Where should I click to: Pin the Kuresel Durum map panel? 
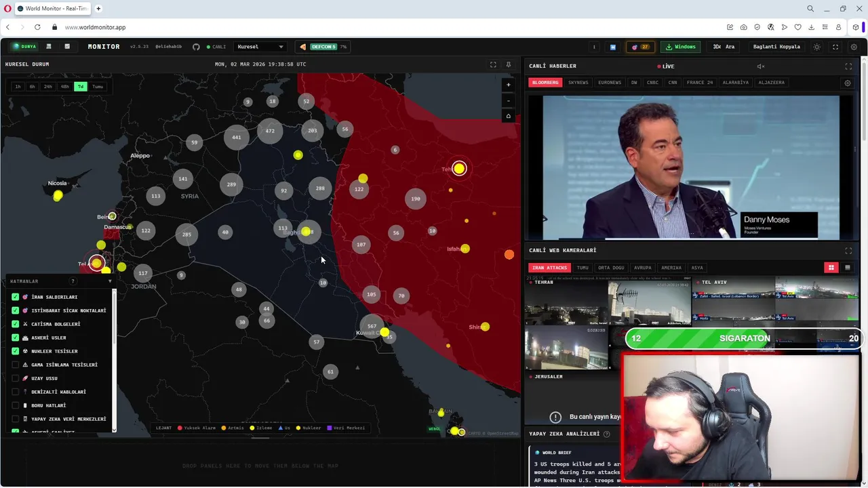[509, 64]
